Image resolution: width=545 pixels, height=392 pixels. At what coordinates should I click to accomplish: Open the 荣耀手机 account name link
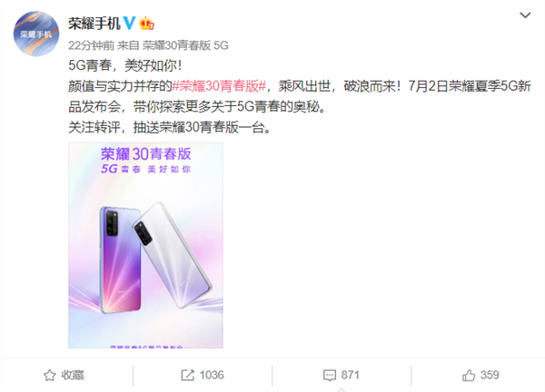(x=94, y=24)
